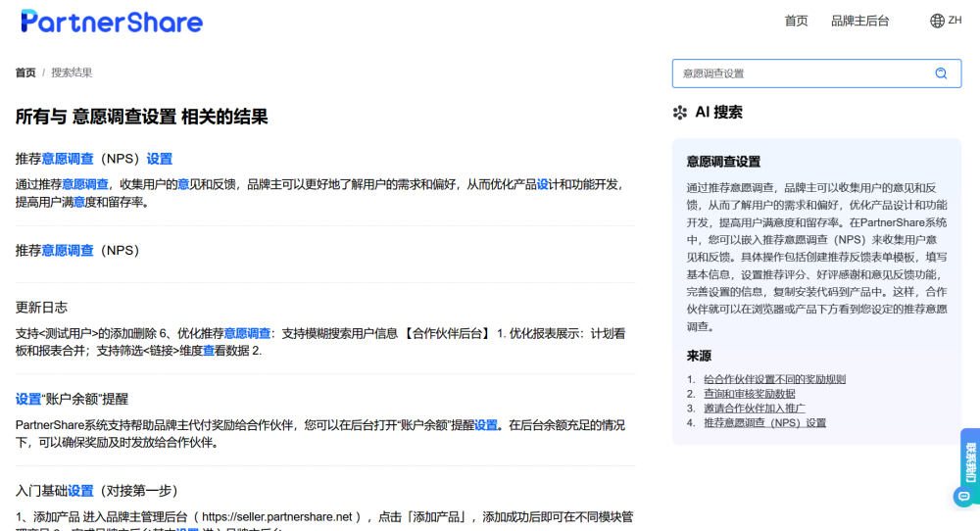Click the PartnerShare logo
Screen dimensions: 980x531
coord(112,22)
